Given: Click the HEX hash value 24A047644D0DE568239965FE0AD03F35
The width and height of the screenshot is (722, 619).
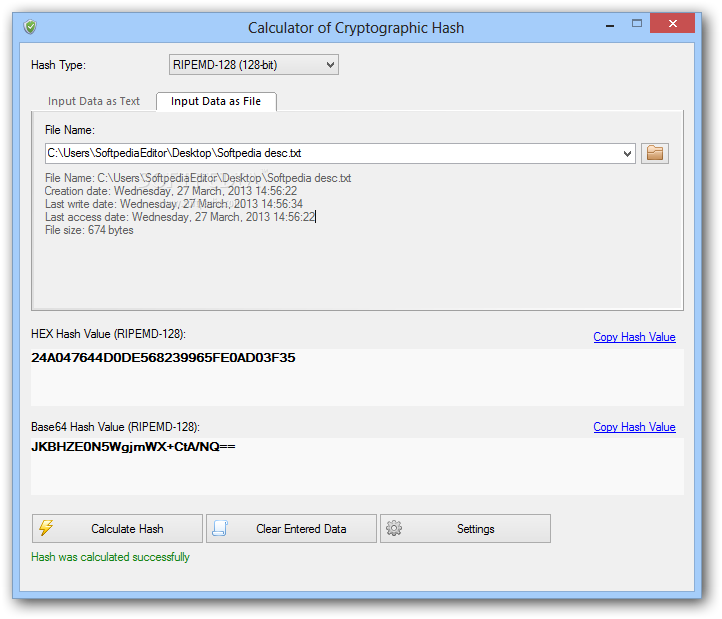Looking at the screenshot, I should pyautogui.click(x=163, y=358).
